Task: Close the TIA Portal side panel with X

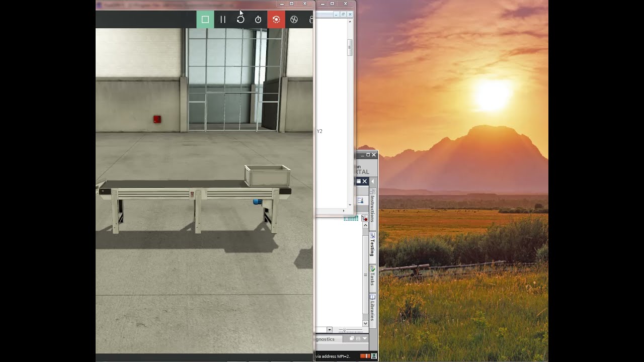Action: [365, 182]
